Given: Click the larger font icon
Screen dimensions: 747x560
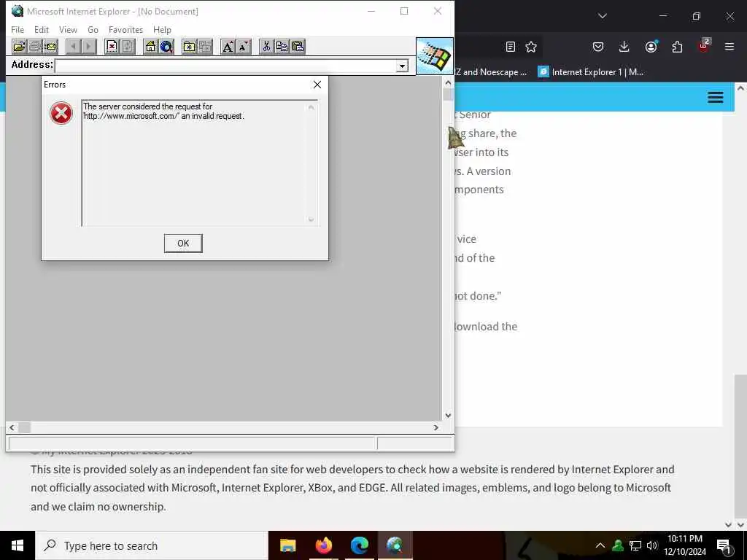Looking at the screenshot, I should tap(228, 47).
